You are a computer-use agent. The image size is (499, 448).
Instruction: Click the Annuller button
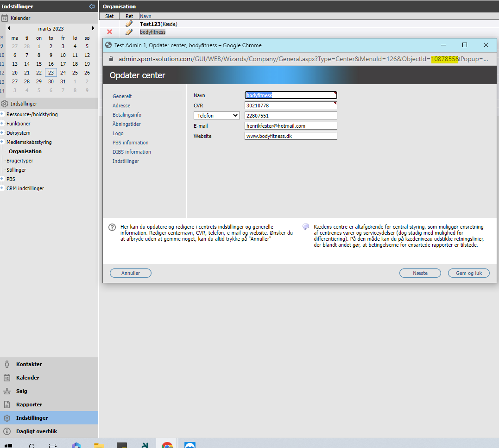click(131, 273)
